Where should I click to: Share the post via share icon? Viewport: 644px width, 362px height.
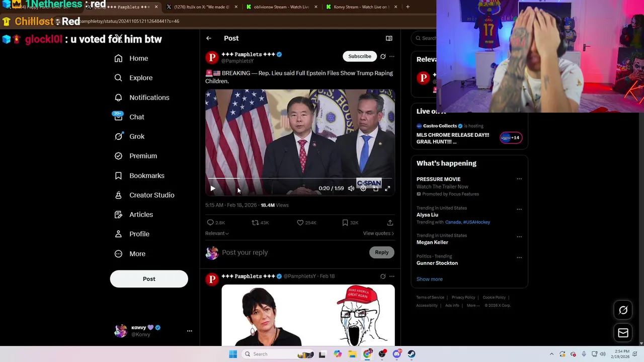(x=390, y=223)
